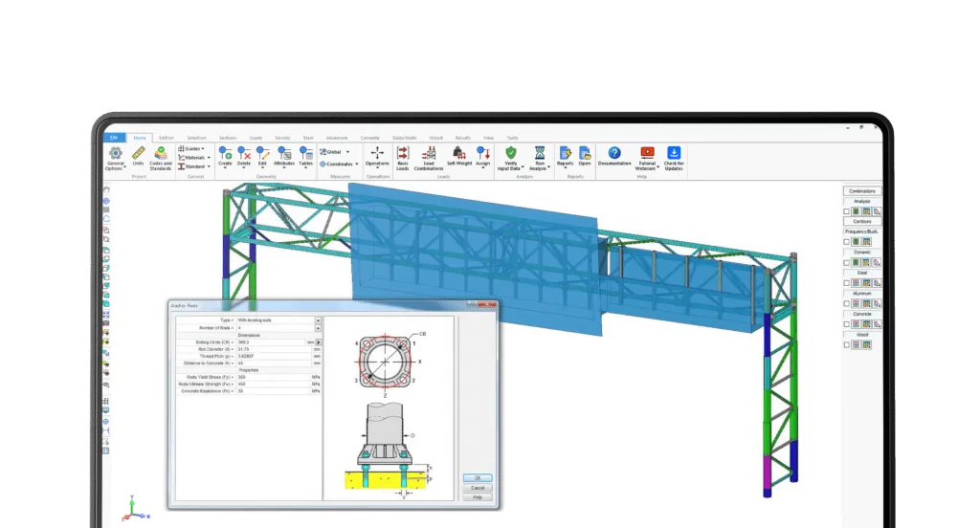Click the Analysis results table icon

click(866, 211)
